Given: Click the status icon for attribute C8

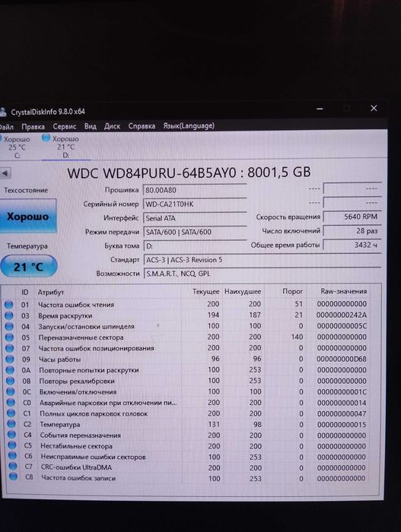Looking at the screenshot, I should (13, 477).
